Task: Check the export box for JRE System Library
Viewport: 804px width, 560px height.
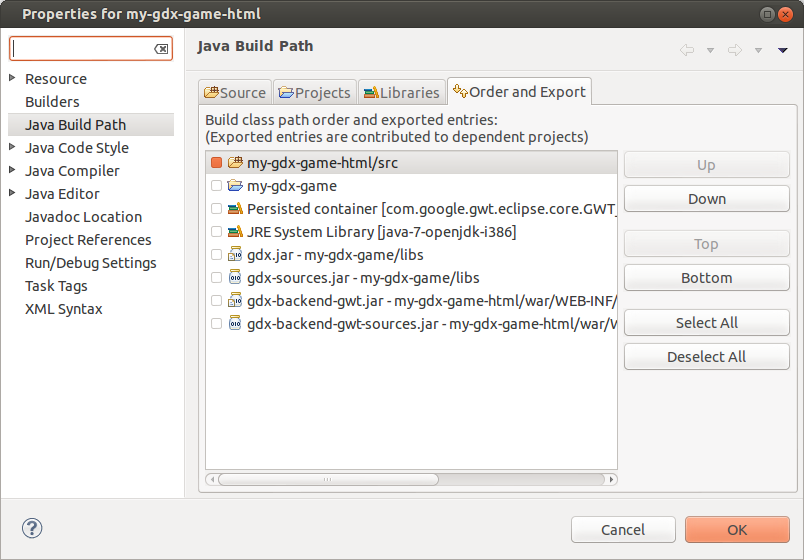Action: pos(216,232)
